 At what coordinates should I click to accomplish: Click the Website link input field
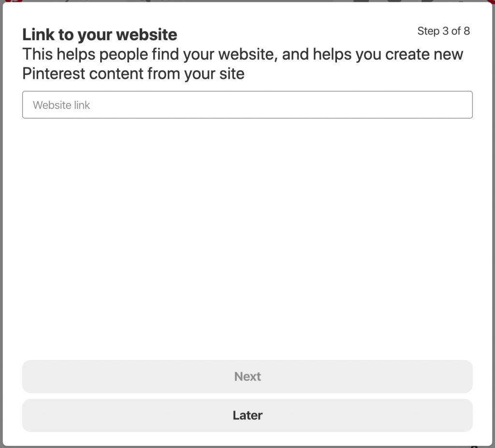(247, 105)
